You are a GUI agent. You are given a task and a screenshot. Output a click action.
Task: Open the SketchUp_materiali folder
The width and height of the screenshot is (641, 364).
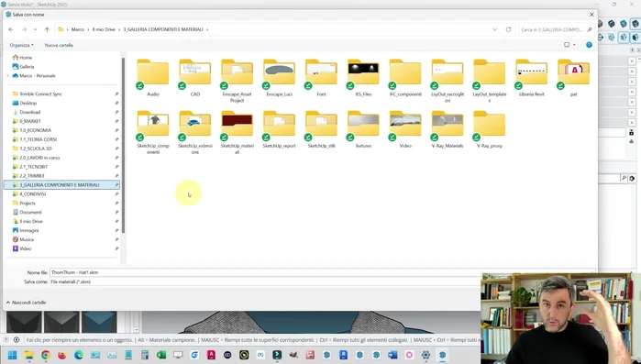pos(238,132)
